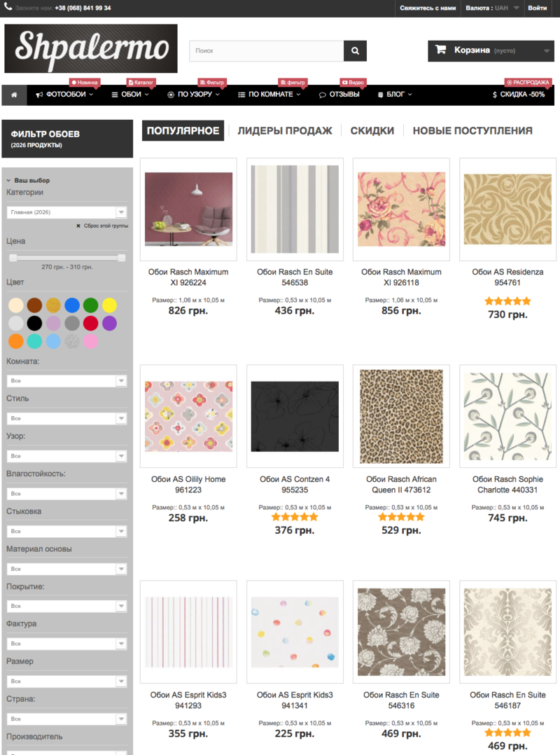The width and height of the screenshot is (560, 755).
Task: Open the 'Новые поступления' tab
Action: point(472,130)
